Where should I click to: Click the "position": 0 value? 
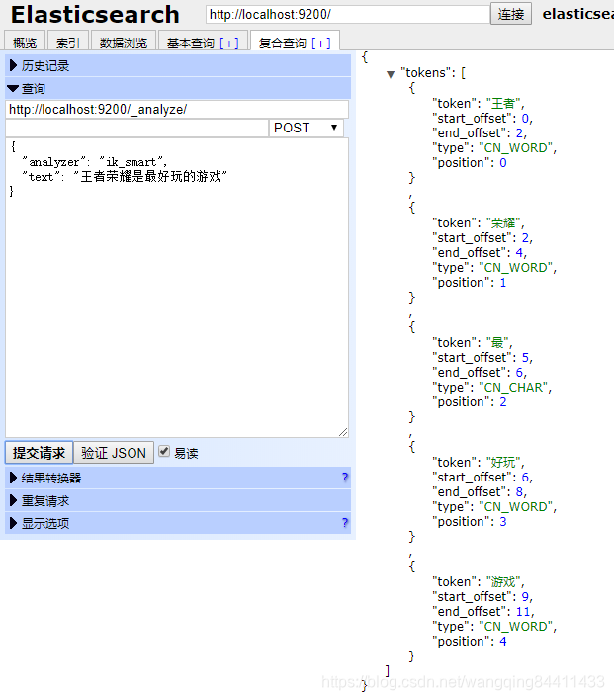(x=503, y=163)
